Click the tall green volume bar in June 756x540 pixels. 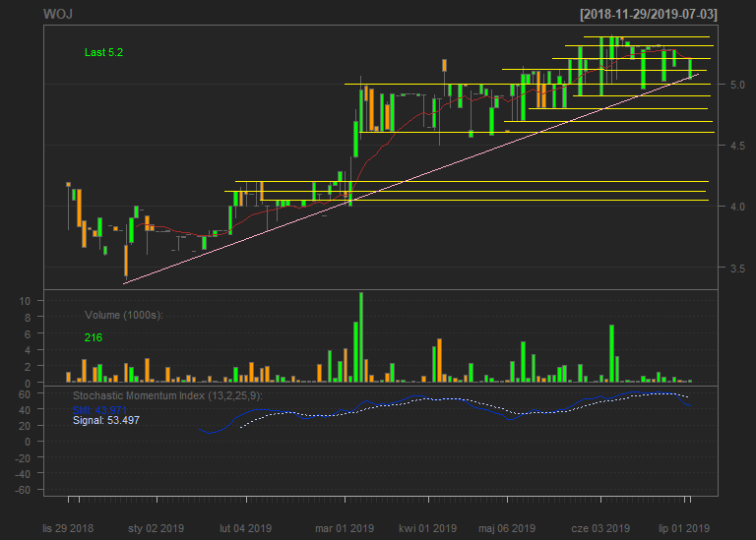click(x=612, y=353)
